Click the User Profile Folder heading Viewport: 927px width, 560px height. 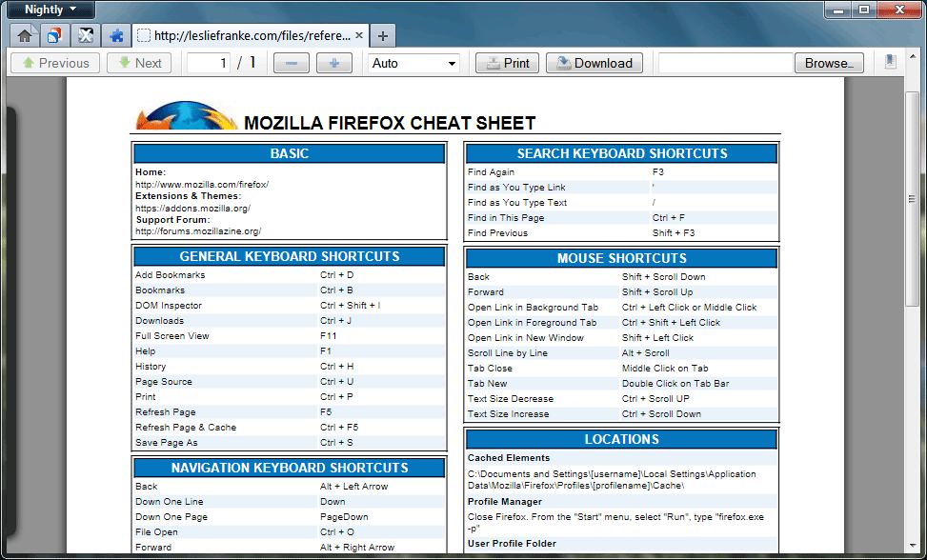[512, 544]
